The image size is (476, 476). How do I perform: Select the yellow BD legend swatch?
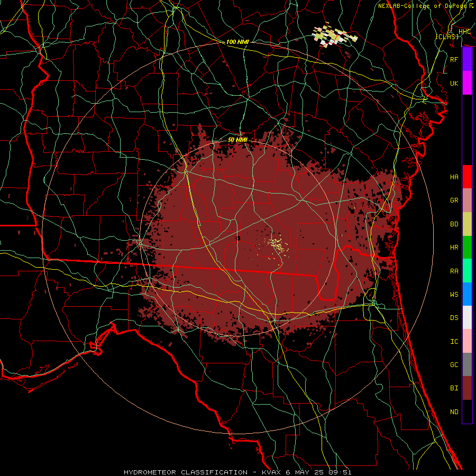[467, 224]
